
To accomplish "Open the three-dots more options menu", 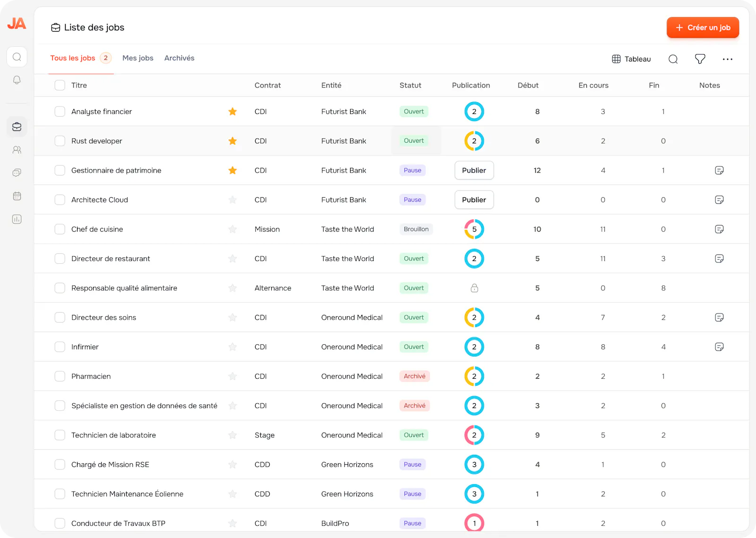I will 728,59.
